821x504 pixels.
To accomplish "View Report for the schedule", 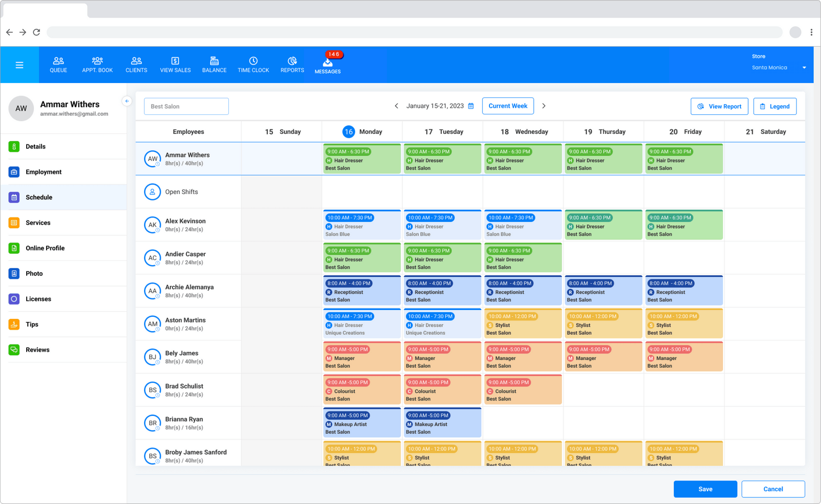I will click(719, 106).
